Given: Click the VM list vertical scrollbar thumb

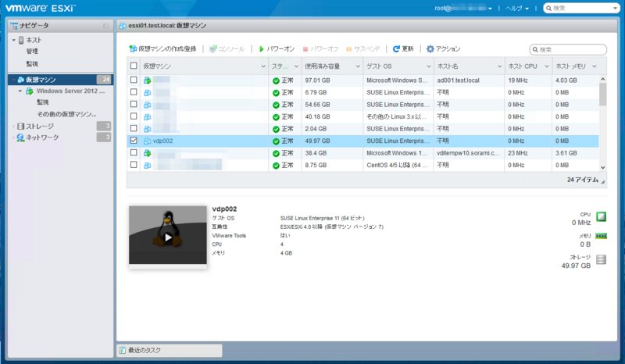Looking at the screenshot, I should [x=602, y=94].
